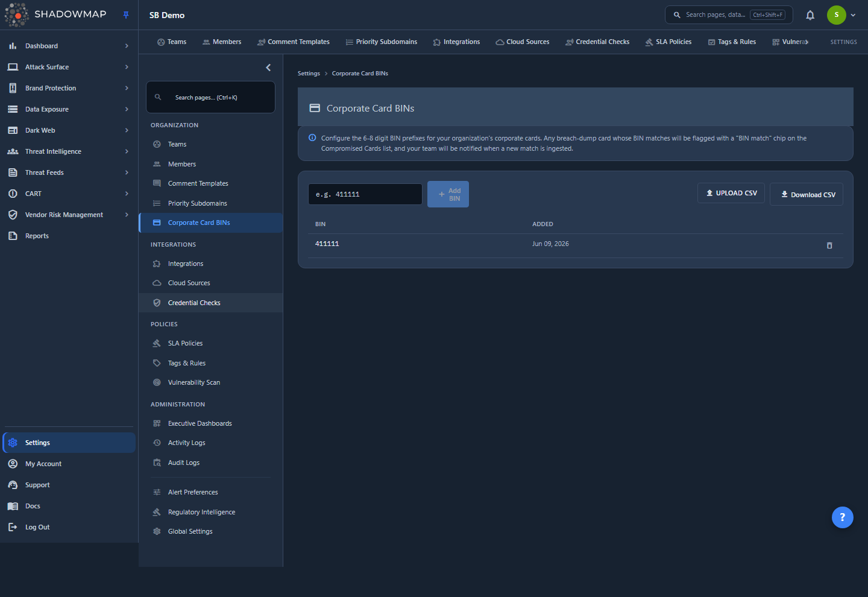Viewport: 868px width, 597px height.
Task: Focus the BIN prefix input field
Action: [365, 194]
